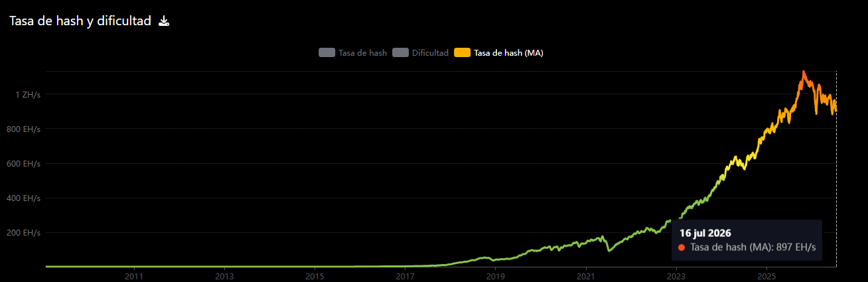Image resolution: width=868 pixels, height=282 pixels.
Task: Click the 1 ZH/s y-axis label
Action: [29, 94]
